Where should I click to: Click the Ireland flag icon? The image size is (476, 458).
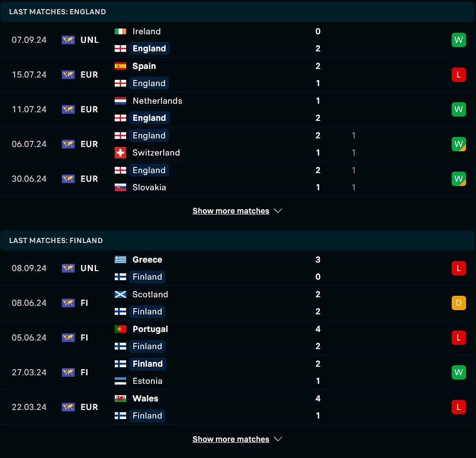coord(120,31)
